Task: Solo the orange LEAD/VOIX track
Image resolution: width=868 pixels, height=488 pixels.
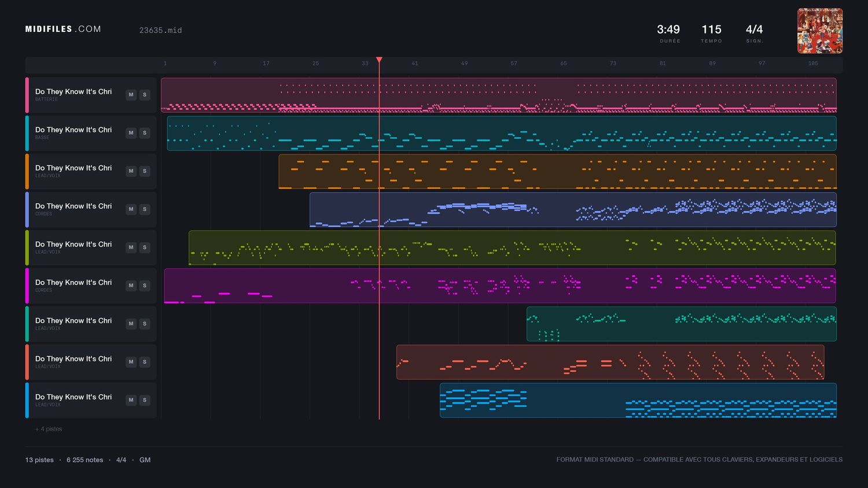Action: [x=145, y=171]
